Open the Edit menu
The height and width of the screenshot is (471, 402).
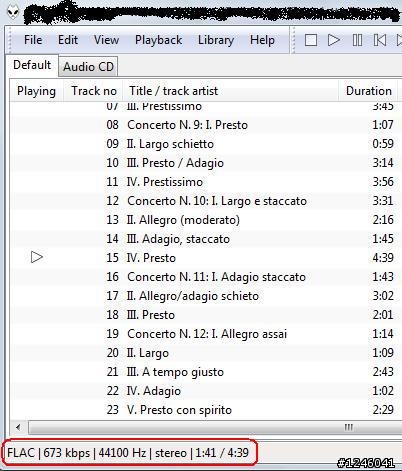(68, 40)
